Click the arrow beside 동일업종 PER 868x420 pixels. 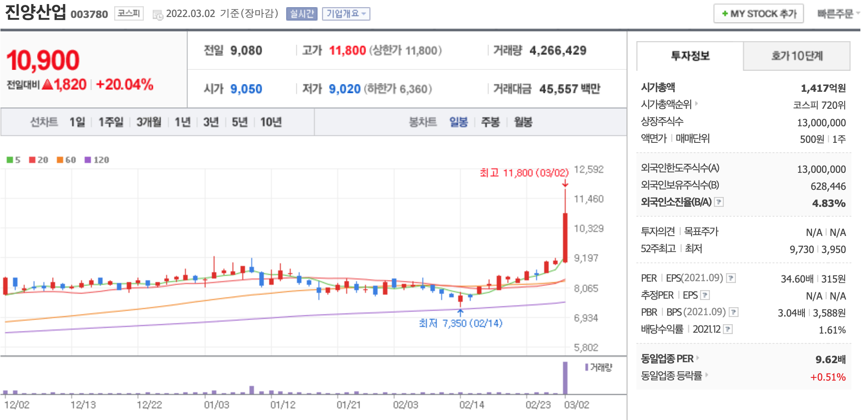[x=698, y=358]
